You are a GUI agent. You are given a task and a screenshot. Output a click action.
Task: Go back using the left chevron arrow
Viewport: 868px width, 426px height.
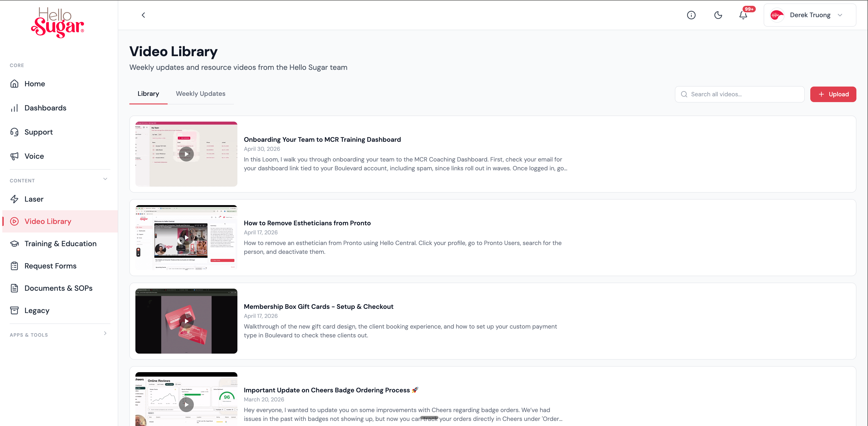[x=143, y=15]
